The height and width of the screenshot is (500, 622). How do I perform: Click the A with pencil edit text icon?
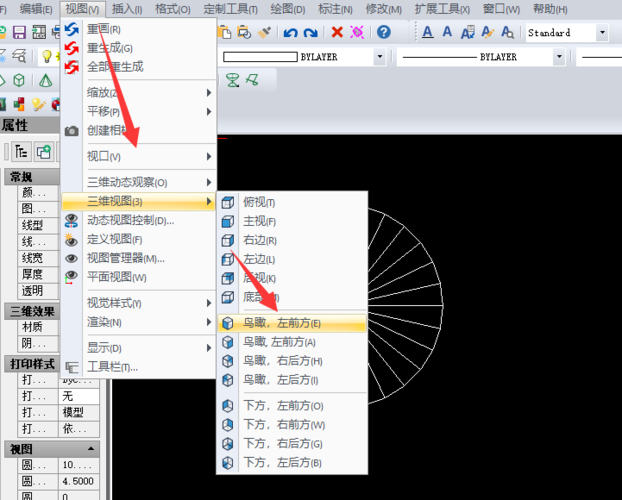[x=488, y=32]
